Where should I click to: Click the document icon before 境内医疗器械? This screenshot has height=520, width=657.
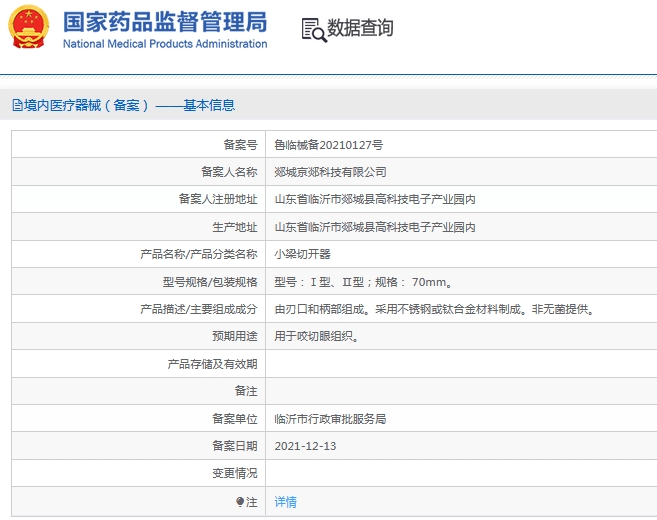(x=18, y=105)
